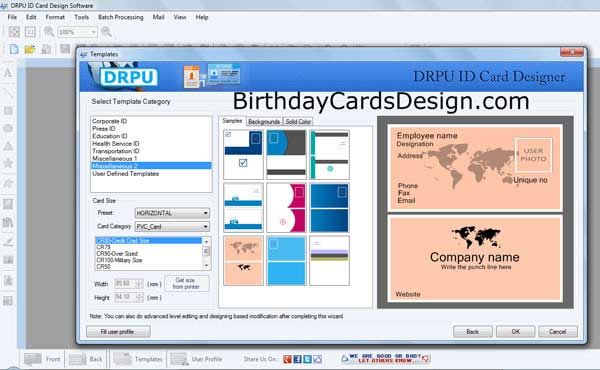Open the Preset HORIZONTAL dropdown
600x370 pixels.
tap(172, 213)
